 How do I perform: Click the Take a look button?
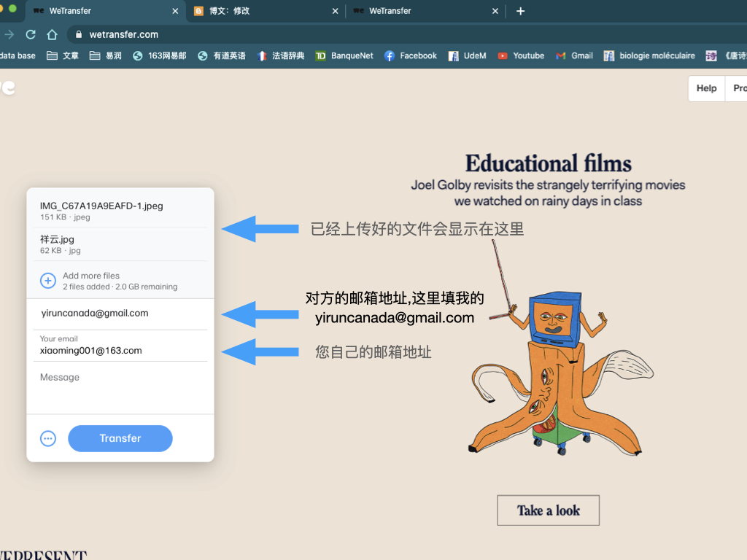[549, 510]
